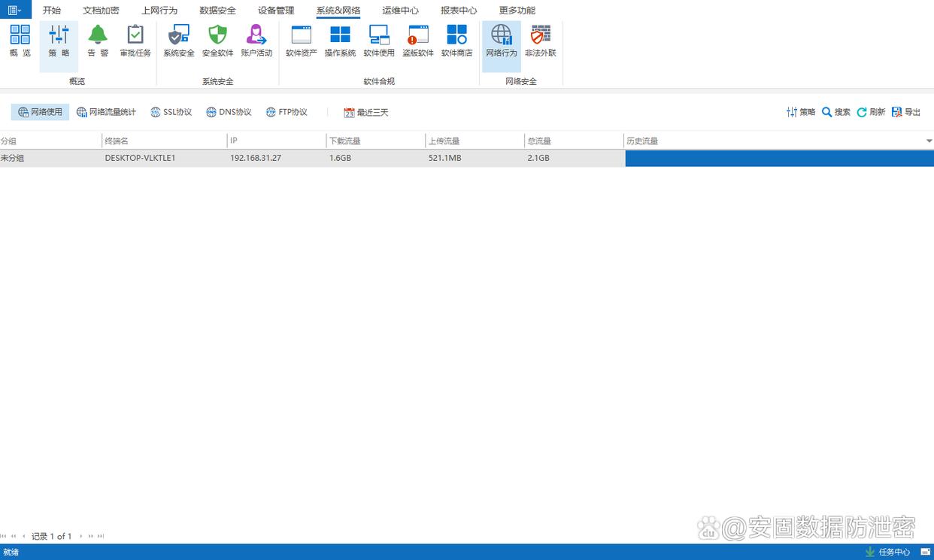The image size is (934, 560).
Task: Open 操作系统 Windows icon
Action: pos(340,41)
